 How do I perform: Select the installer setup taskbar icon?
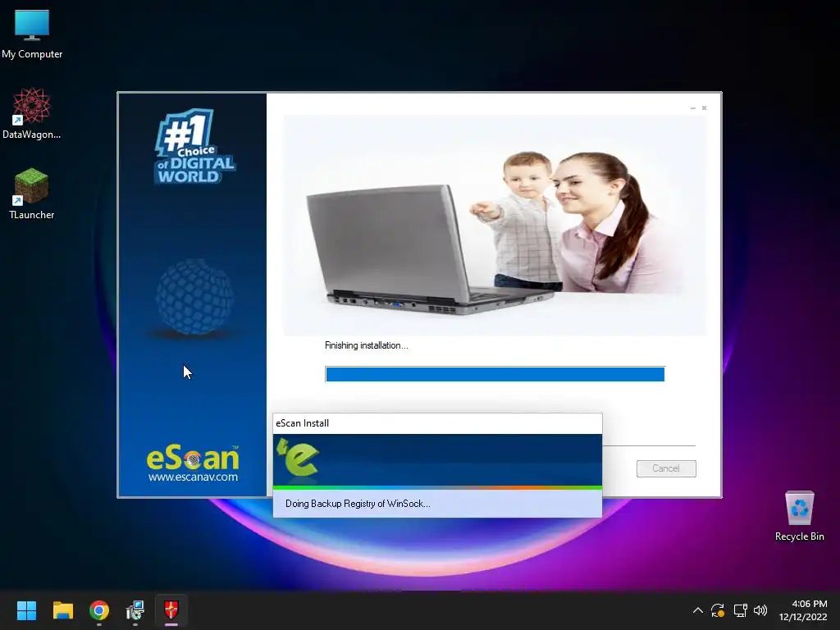(x=135, y=610)
